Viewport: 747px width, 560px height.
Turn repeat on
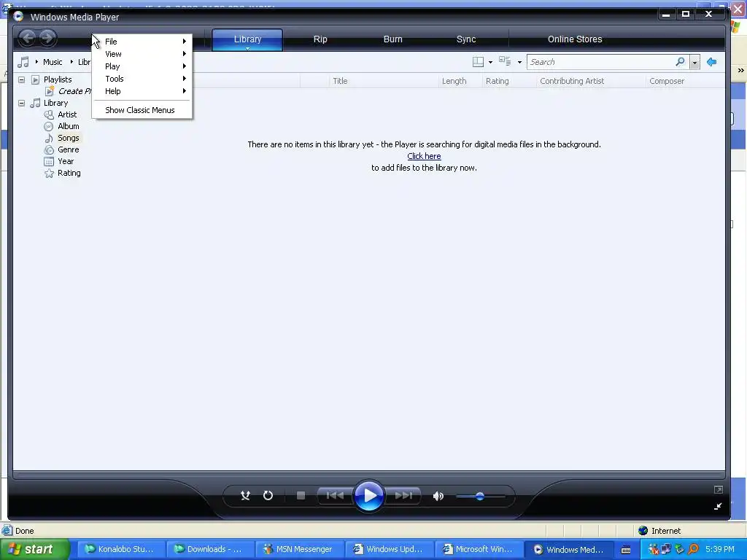pos(268,496)
